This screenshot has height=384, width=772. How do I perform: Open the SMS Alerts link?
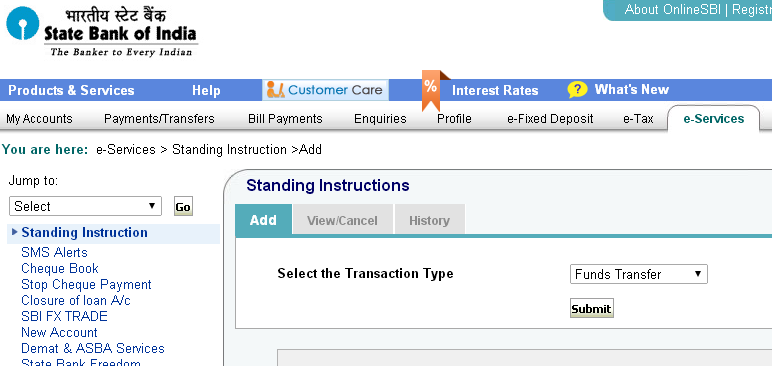[x=54, y=253]
